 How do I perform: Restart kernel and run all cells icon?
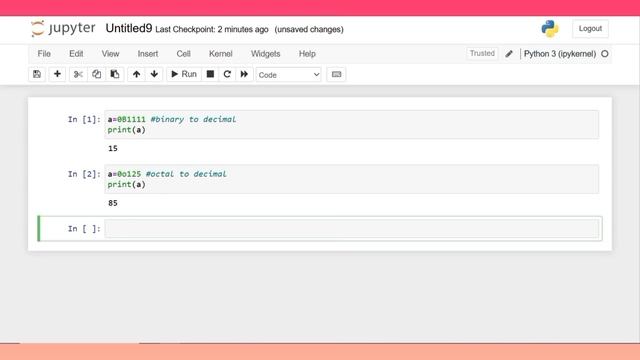[x=244, y=74]
